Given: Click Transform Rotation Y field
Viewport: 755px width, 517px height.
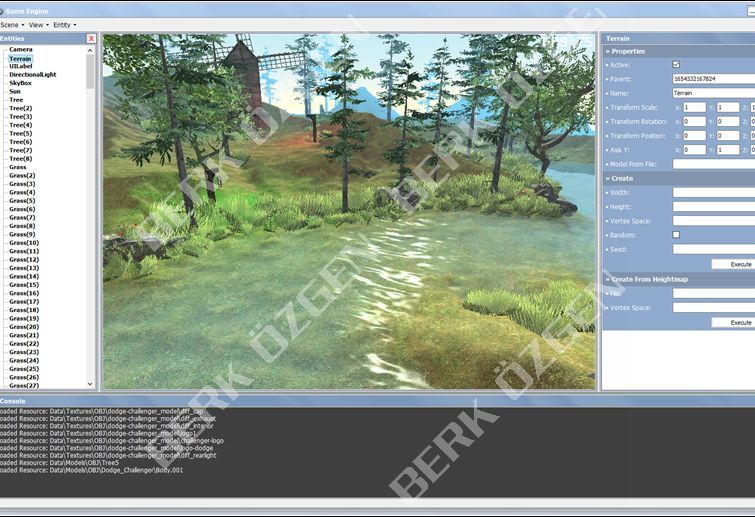Looking at the screenshot, I should point(728,121).
